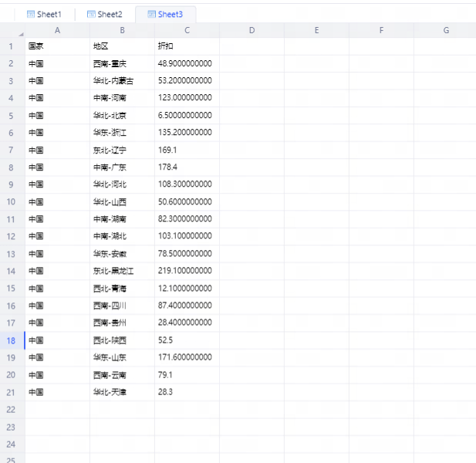Click the cell containing 华北-天津

(122, 392)
